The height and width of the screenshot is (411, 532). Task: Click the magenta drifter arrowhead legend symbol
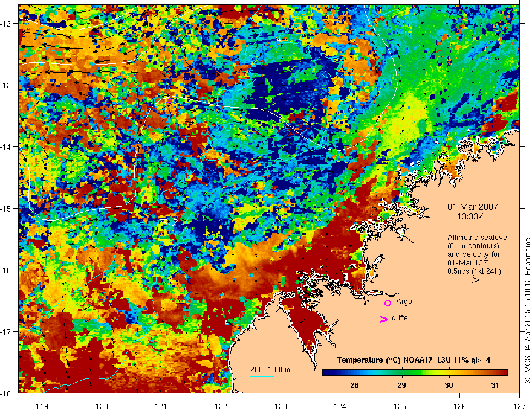384,319
